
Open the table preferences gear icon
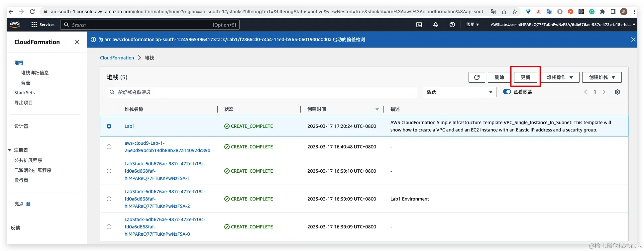[617, 92]
